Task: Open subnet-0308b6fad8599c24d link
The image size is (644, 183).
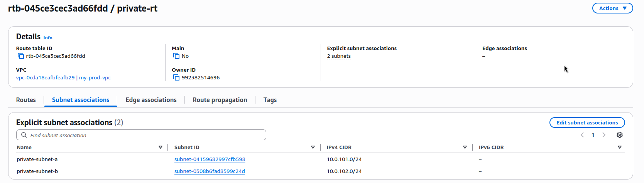Action: (210, 171)
